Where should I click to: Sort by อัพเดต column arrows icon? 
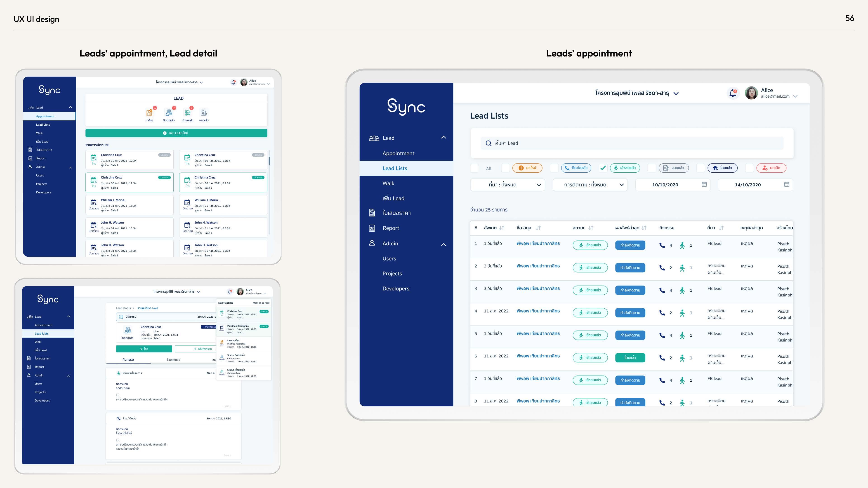tap(502, 228)
